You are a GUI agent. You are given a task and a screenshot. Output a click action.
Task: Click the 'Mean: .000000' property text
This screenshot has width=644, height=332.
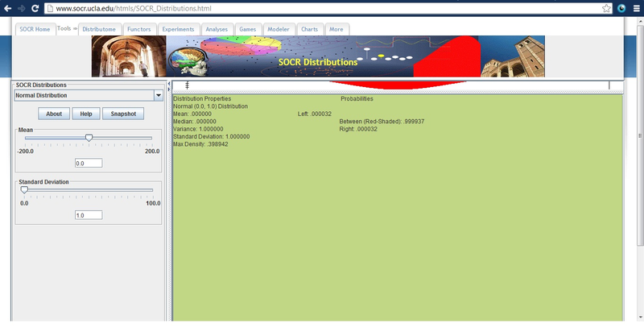[x=192, y=114]
